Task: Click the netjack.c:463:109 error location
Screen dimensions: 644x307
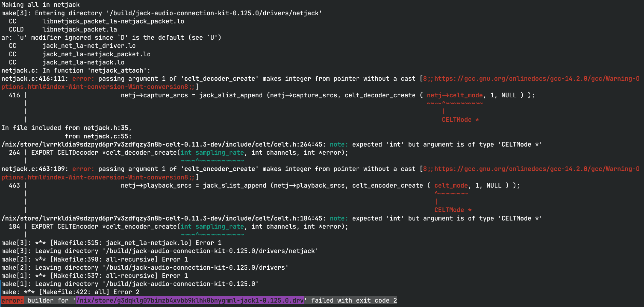Action: point(35,169)
